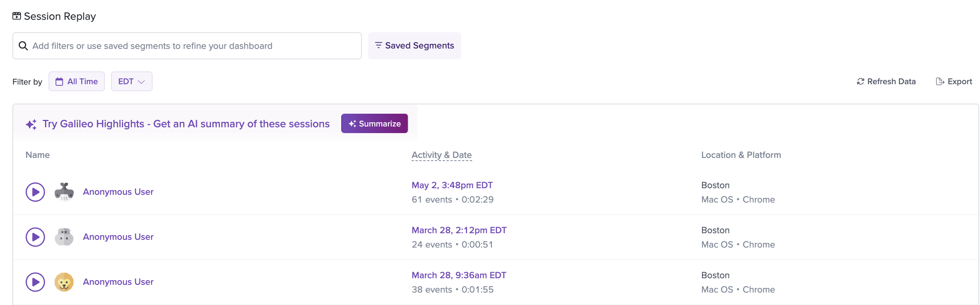This screenshot has height=305, width=980.
Task: Play the March 28 9:36am session replay
Action: pos(35,282)
